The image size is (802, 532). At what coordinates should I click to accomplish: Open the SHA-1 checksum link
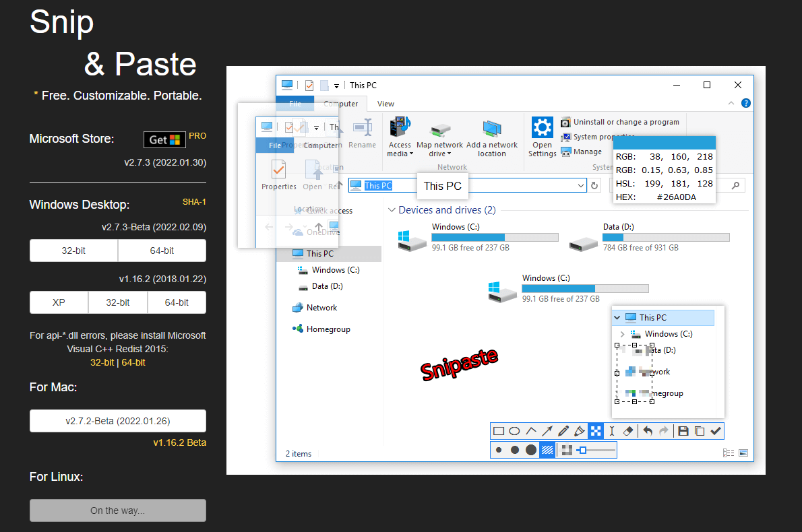pyautogui.click(x=194, y=202)
